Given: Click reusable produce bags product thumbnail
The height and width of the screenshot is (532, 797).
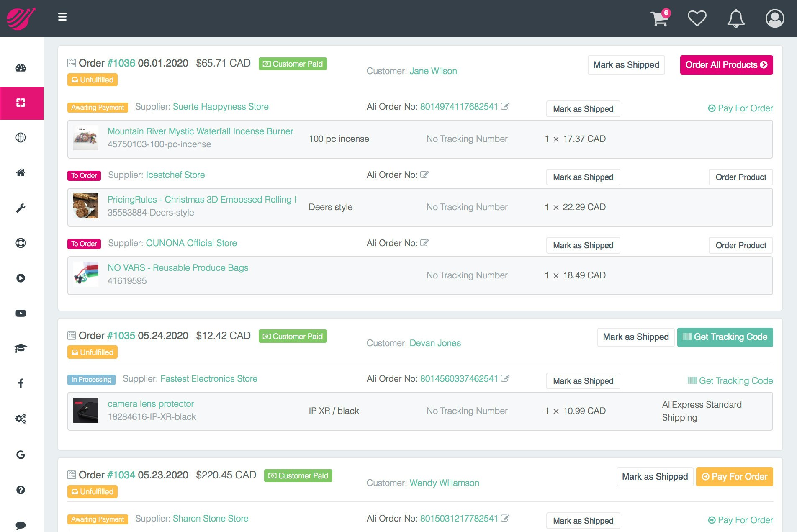Looking at the screenshot, I should tap(86, 274).
